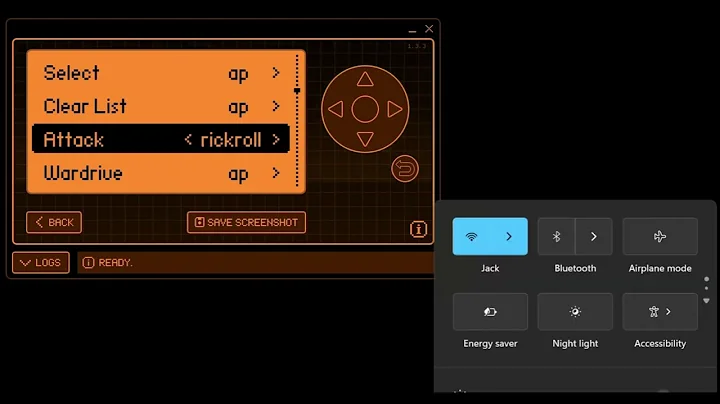Expand the Logs panel
This screenshot has height=404, width=720.
click(41, 263)
